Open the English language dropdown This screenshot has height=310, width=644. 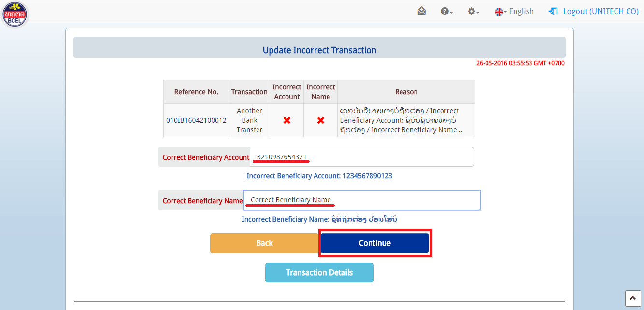pos(514,11)
